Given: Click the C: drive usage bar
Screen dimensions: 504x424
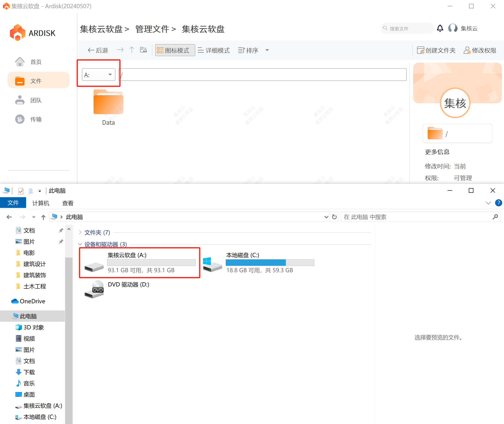Looking at the screenshot, I should (270, 263).
